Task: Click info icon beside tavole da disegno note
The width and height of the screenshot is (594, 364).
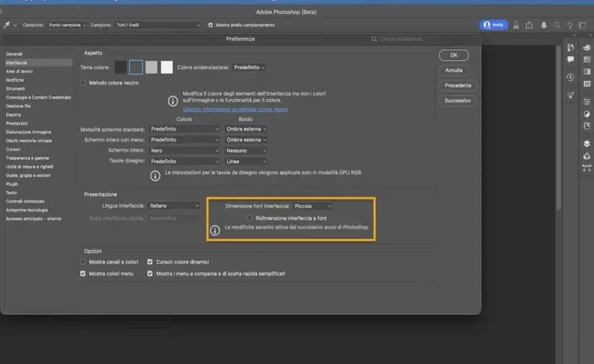Action: (155, 175)
